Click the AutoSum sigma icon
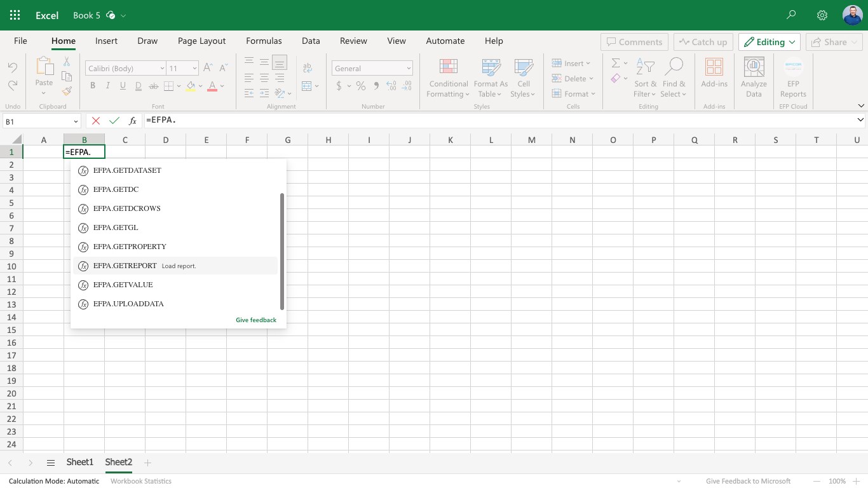 (x=616, y=63)
